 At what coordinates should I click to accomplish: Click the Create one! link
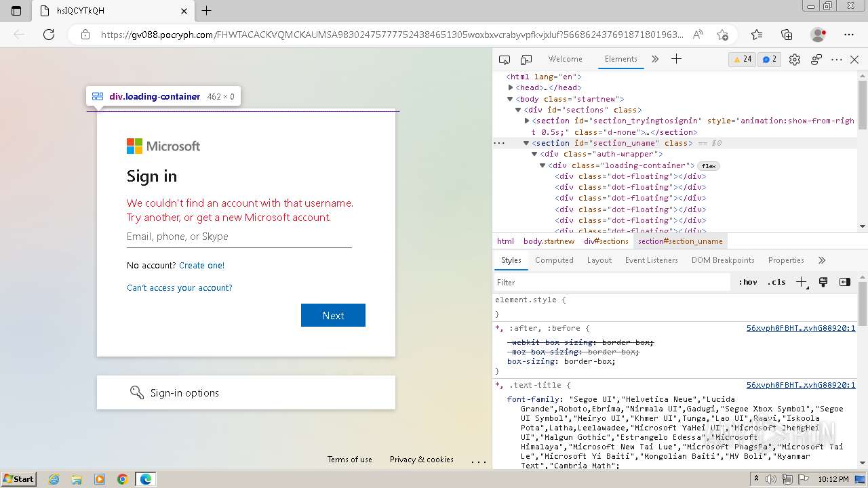tap(201, 266)
